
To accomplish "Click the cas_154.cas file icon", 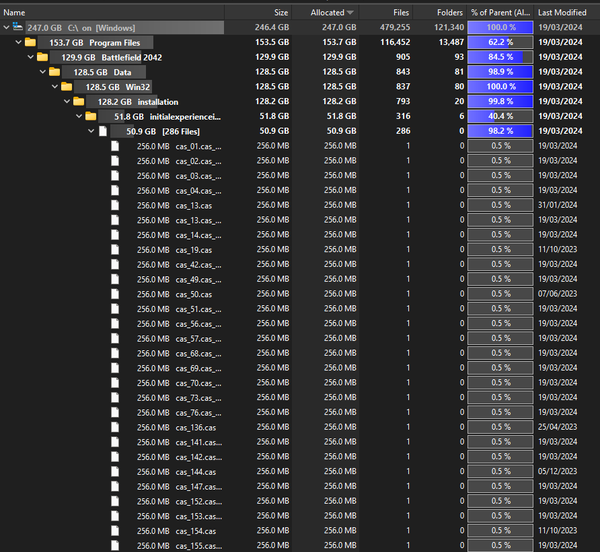I will point(115,531).
